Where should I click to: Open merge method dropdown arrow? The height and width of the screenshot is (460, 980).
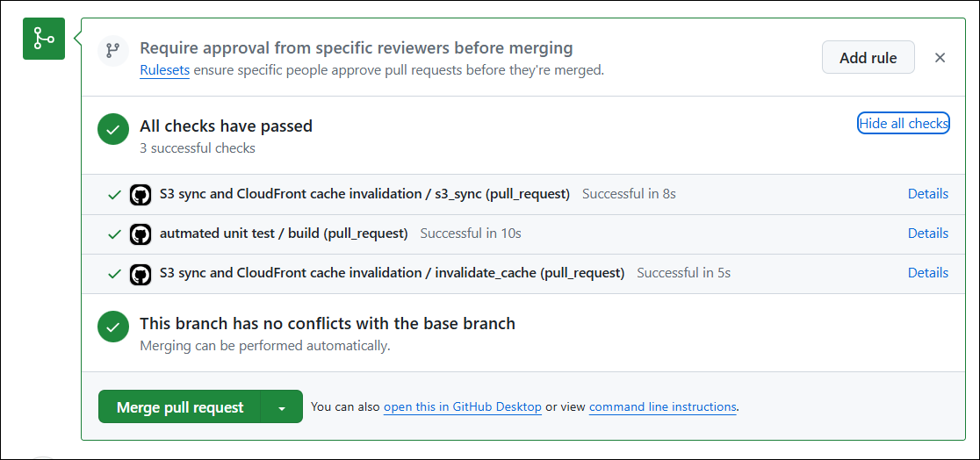click(282, 407)
